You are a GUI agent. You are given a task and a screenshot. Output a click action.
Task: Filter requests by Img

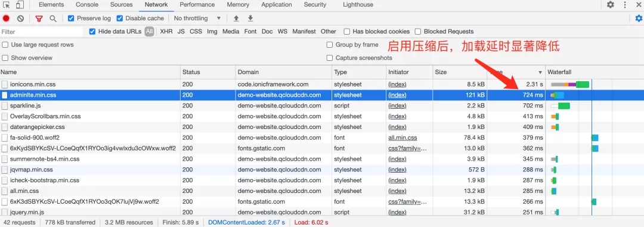pyautogui.click(x=212, y=32)
